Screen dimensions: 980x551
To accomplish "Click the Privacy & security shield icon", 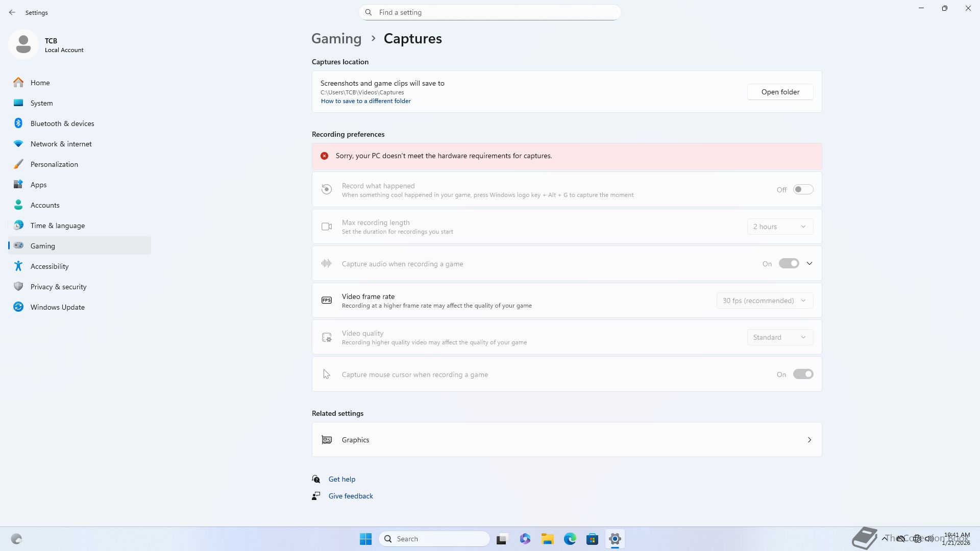I will click(x=18, y=287).
